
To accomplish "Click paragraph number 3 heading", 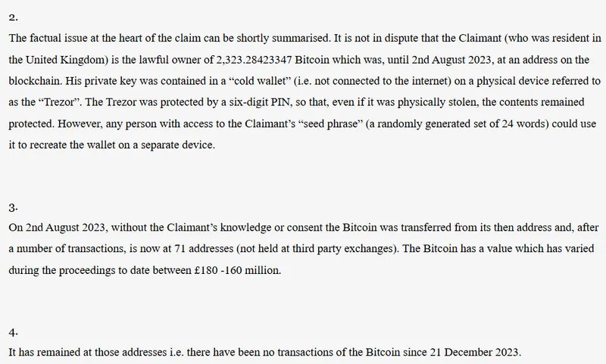I will click(11, 206).
